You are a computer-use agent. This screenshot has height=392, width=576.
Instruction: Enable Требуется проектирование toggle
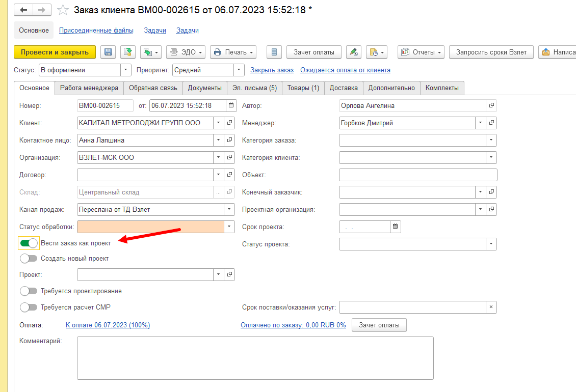click(29, 291)
